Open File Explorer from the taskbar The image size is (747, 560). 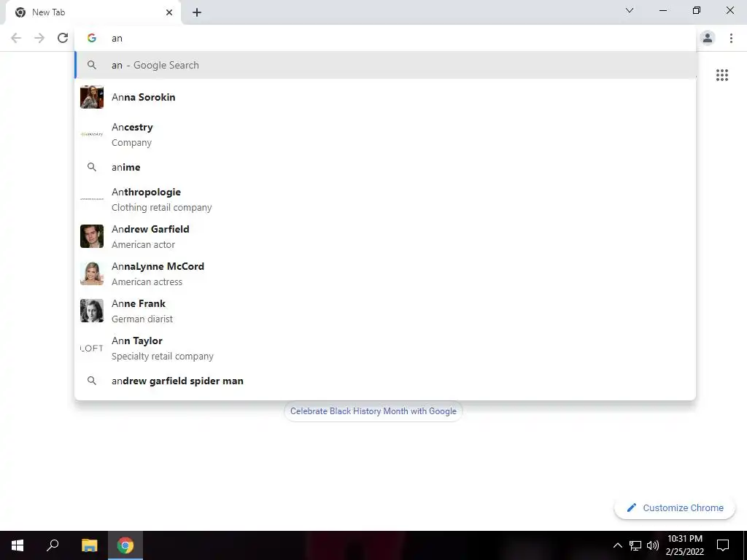point(89,545)
